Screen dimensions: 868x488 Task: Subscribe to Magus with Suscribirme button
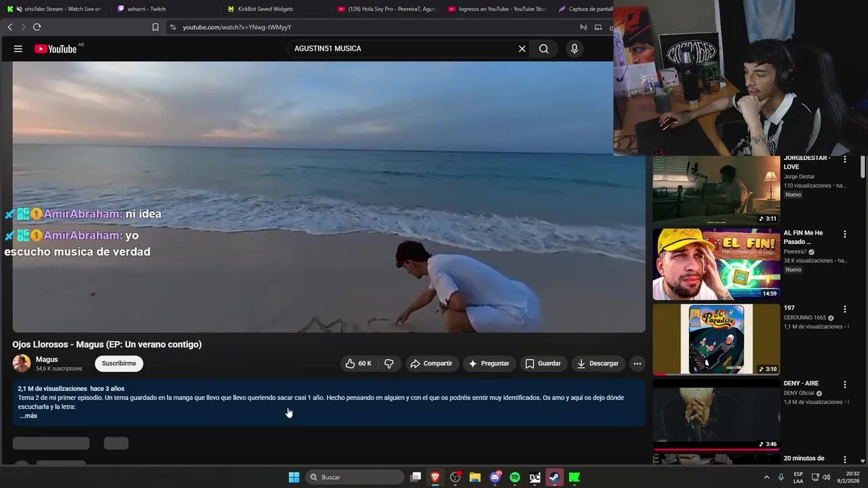coord(119,363)
